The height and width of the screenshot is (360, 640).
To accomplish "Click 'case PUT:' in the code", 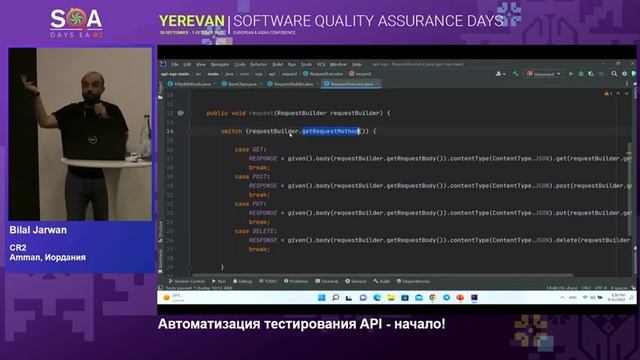I will point(250,204).
